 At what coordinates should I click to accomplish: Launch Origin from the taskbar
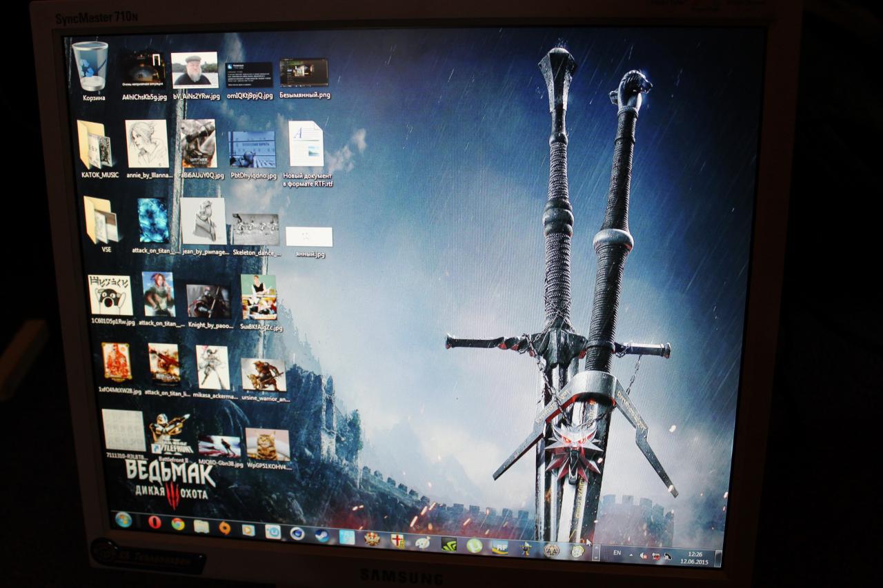coord(224,528)
